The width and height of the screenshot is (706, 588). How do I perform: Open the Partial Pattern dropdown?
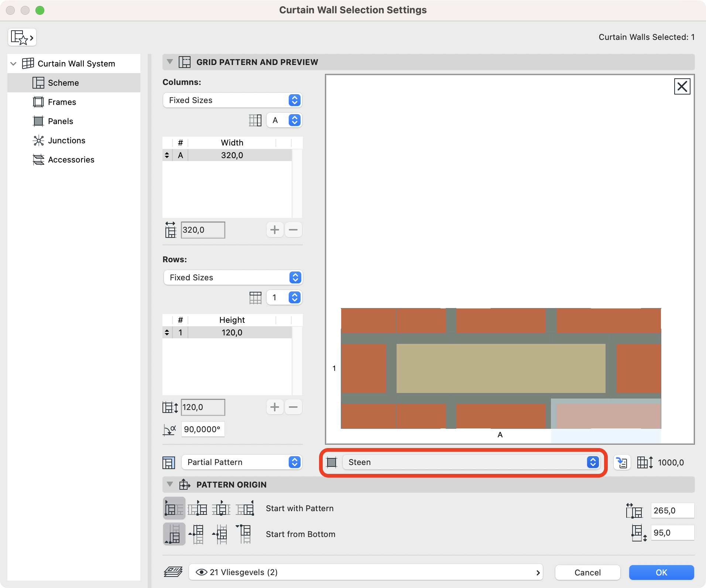click(x=242, y=462)
